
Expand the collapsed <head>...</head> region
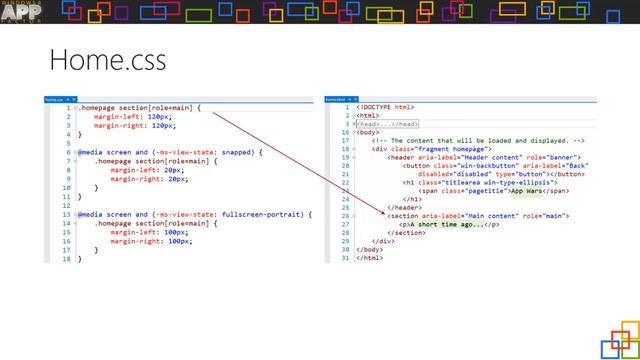coord(354,124)
